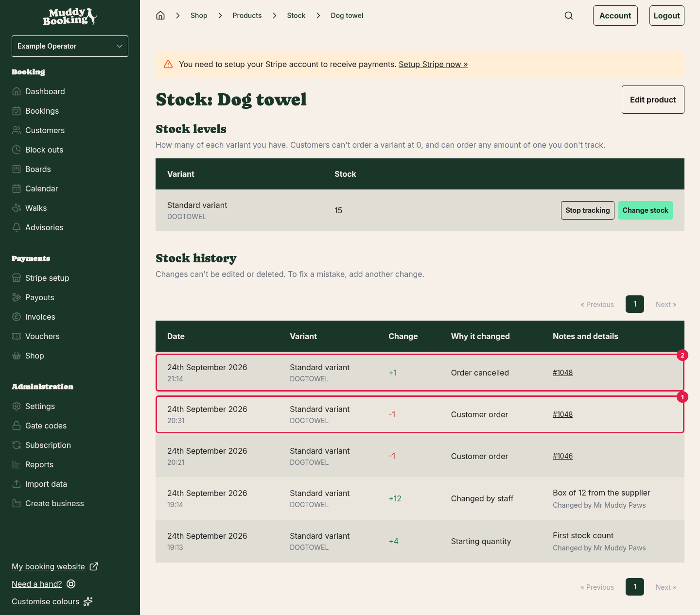Click the green Change stock button
Viewport: 700px width, 615px height.
[x=646, y=210]
